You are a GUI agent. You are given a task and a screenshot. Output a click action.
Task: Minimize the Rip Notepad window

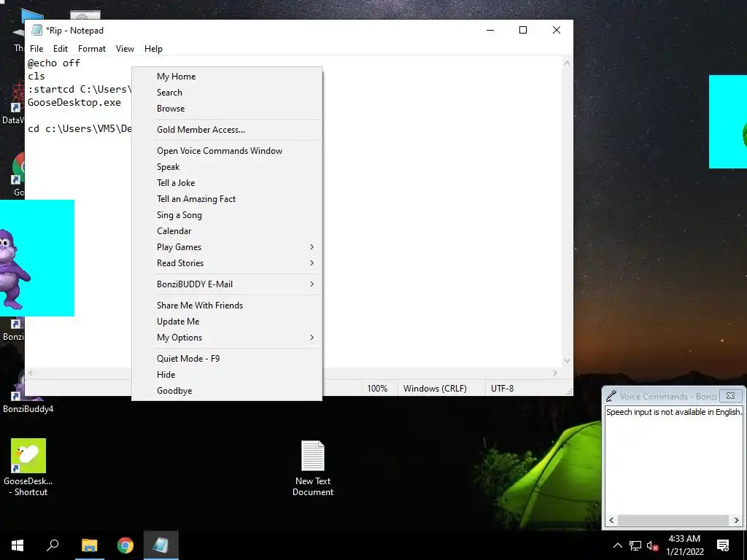[x=490, y=30]
